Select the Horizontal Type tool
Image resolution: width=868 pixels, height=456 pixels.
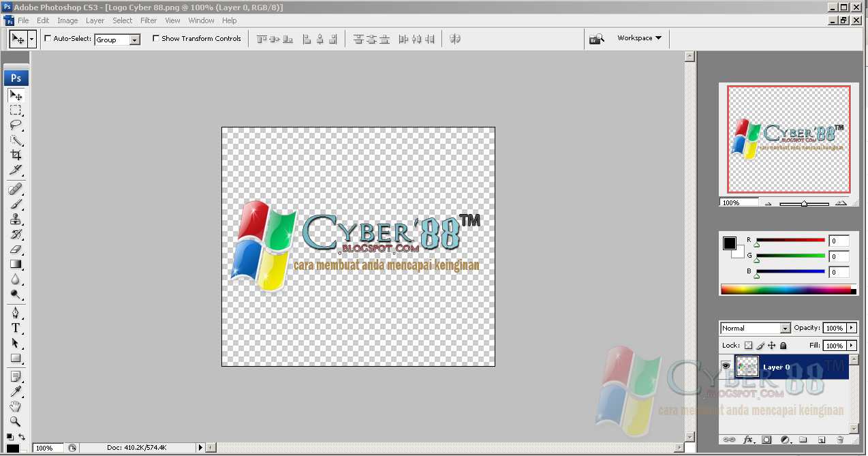(16, 328)
